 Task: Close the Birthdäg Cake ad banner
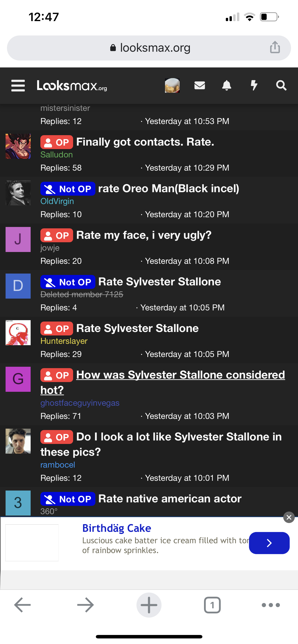click(x=289, y=517)
